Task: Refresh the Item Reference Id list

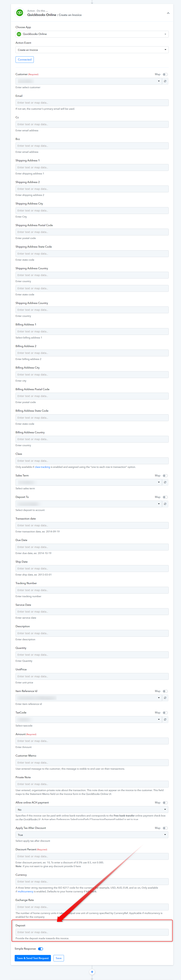Action: point(165,698)
